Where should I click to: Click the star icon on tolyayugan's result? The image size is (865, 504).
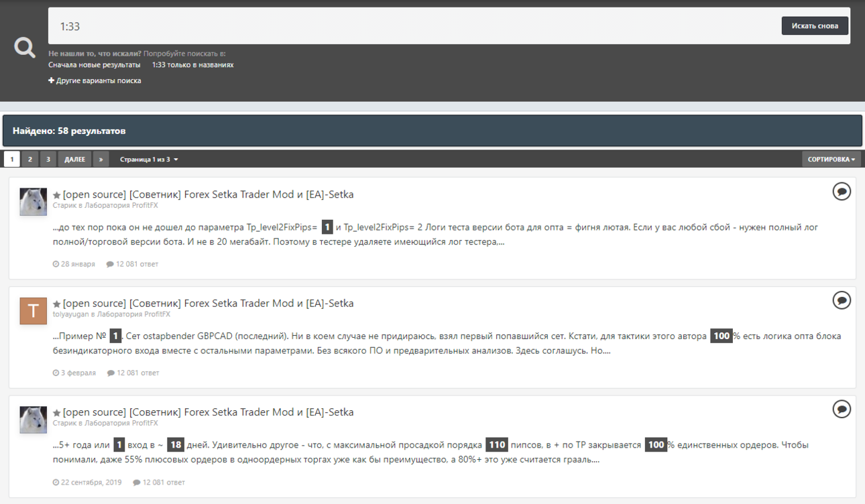click(57, 304)
